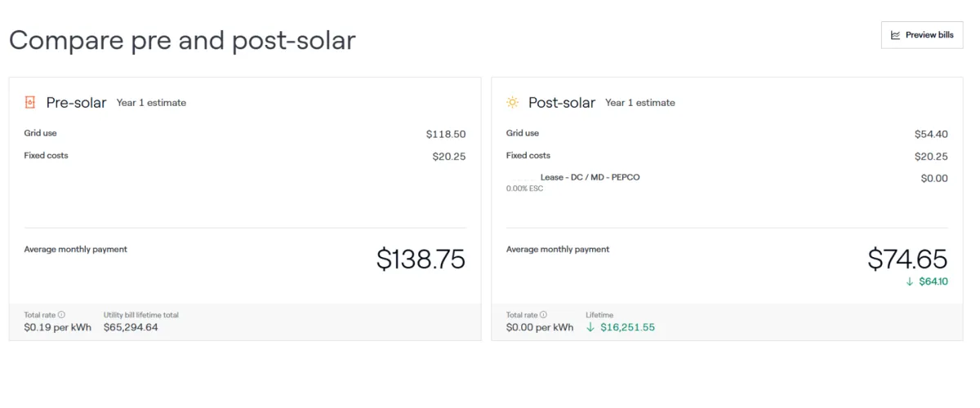Click the Preview bills button
Viewport: 980px width, 408px height.
(x=922, y=35)
